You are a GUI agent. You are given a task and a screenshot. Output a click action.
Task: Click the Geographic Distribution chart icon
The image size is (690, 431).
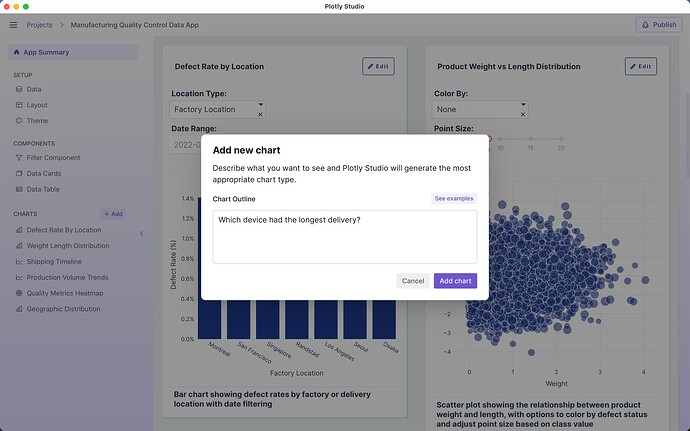click(x=19, y=309)
